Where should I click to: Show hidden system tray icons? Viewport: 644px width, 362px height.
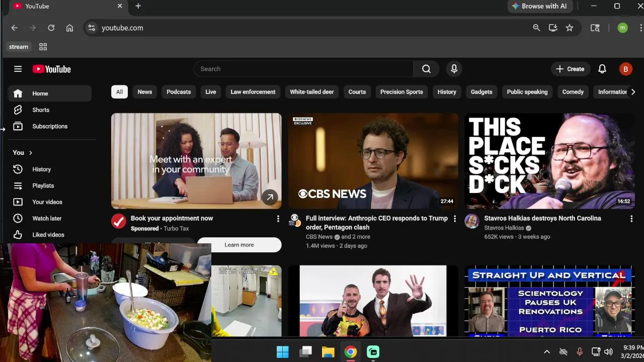click(x=547, y=352)
